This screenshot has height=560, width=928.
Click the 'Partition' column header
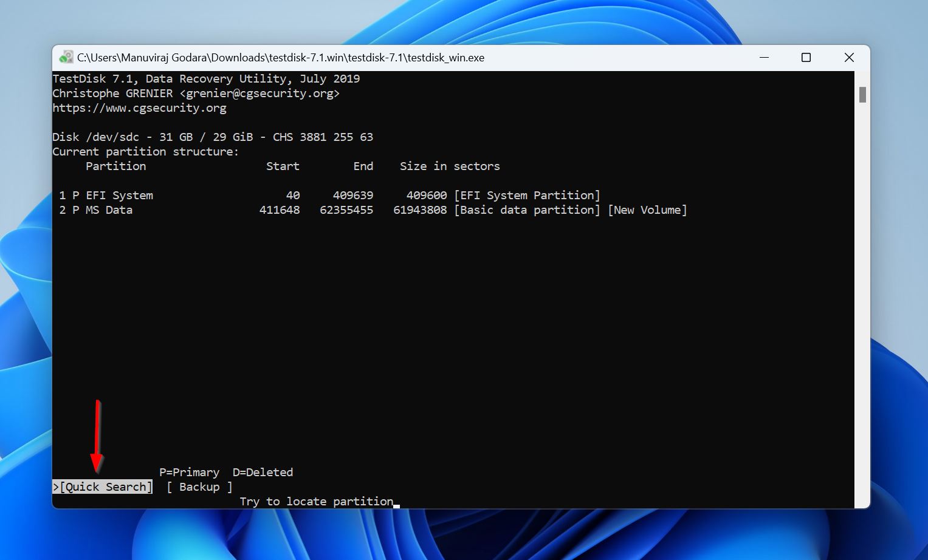pos(115,166)
